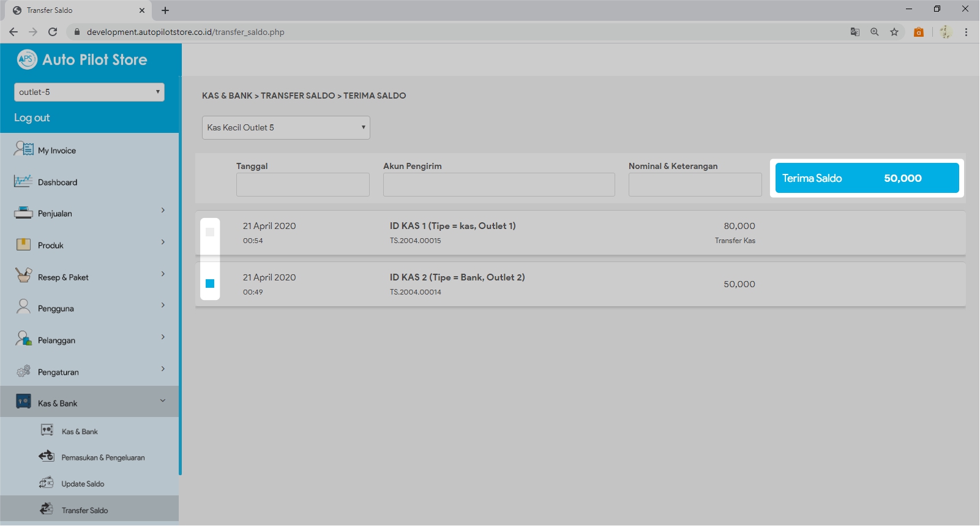The width and height of the screenshot is (980, 526).
Task: Open Dashboard via its chart icon
Action: click(23, 181)
